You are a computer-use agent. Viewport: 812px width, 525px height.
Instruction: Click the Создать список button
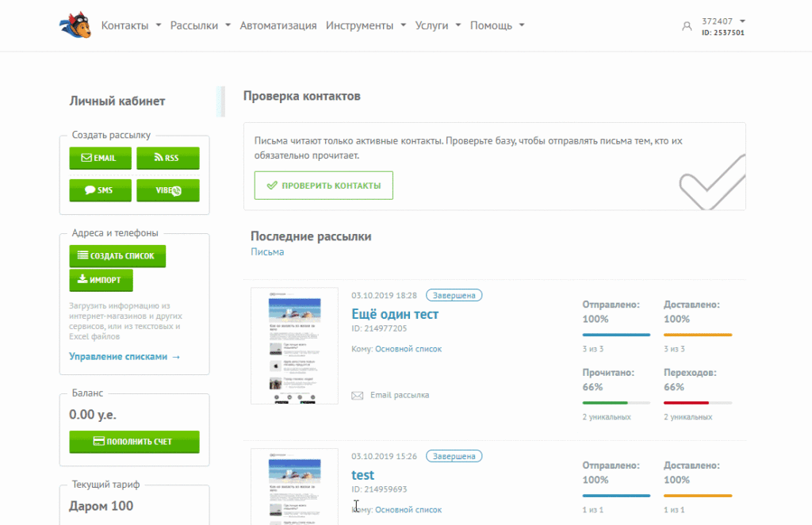click(117, 256)
